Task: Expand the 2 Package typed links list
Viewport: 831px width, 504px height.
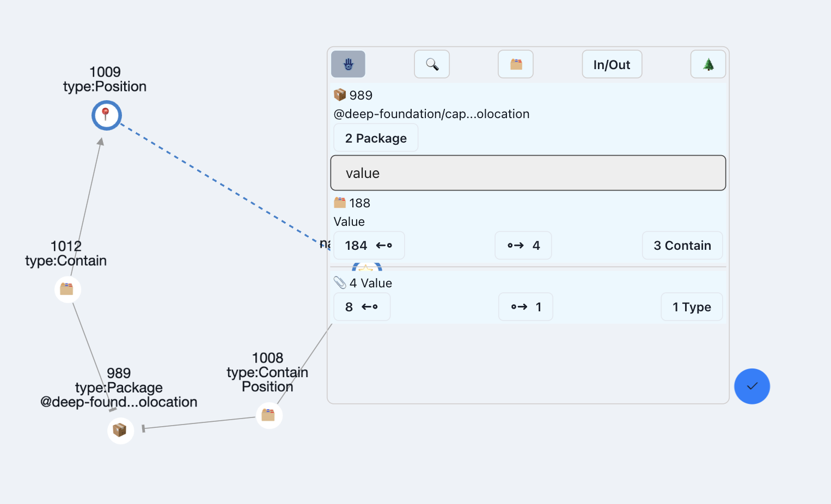Action: coord(375,138)
